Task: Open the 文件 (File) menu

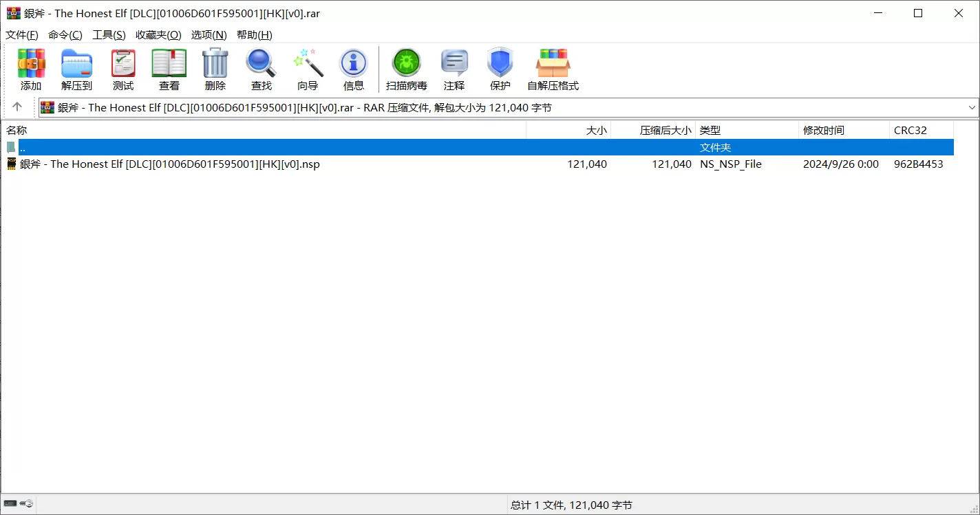Action: tap(21, 34)
